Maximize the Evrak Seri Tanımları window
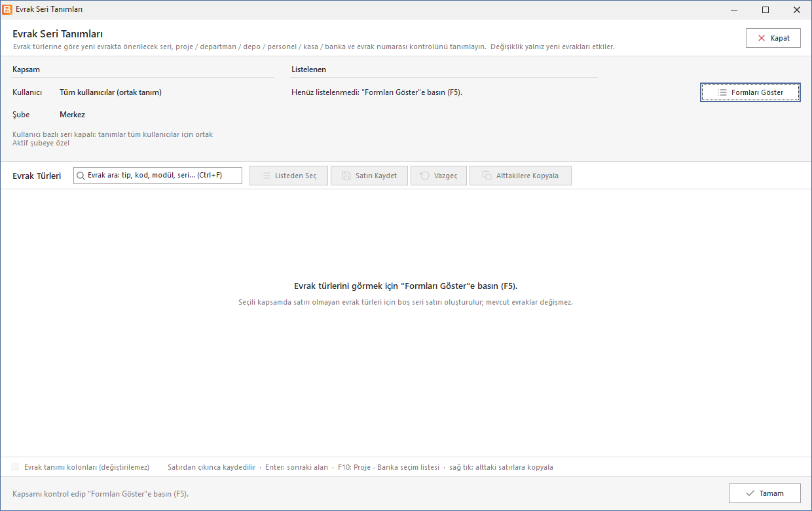This screenshot has width=812, height=511. click(766, 10)
